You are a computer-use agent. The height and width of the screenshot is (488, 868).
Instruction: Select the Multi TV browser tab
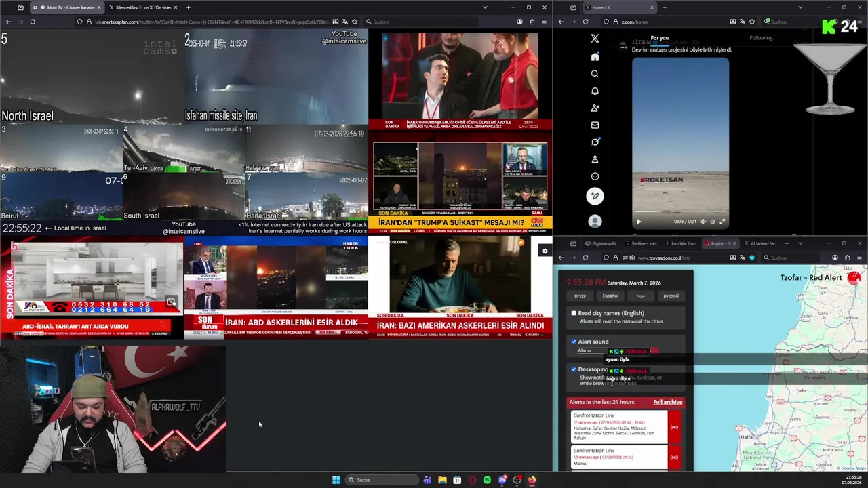(66, 7)
